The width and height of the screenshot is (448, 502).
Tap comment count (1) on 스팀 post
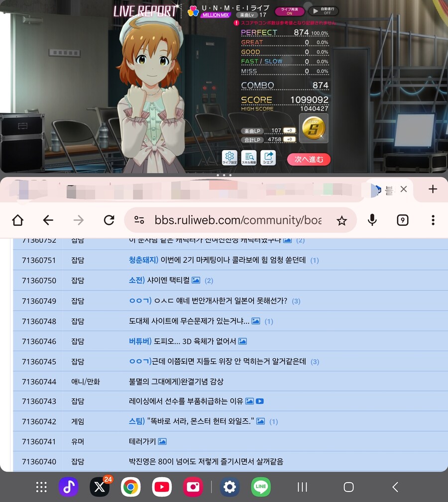pyautogui.click(x=273, y=421)
